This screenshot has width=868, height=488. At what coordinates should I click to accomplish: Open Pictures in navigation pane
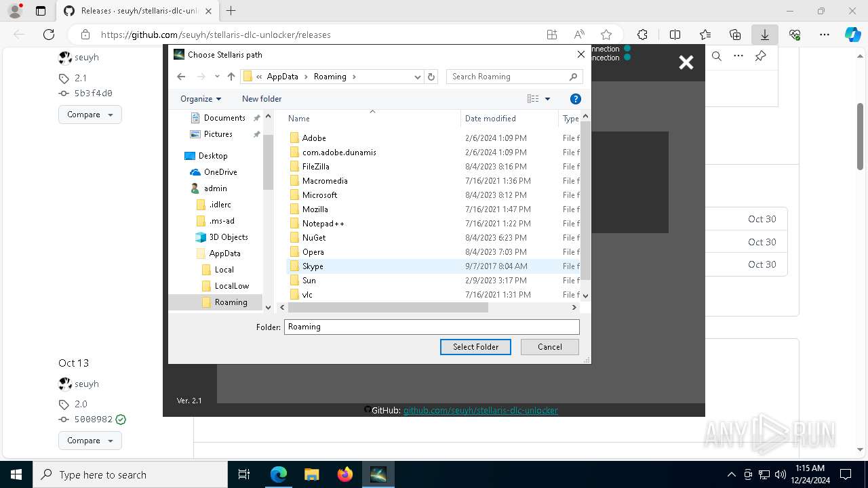pyautogui.click(x=218, y=134)
